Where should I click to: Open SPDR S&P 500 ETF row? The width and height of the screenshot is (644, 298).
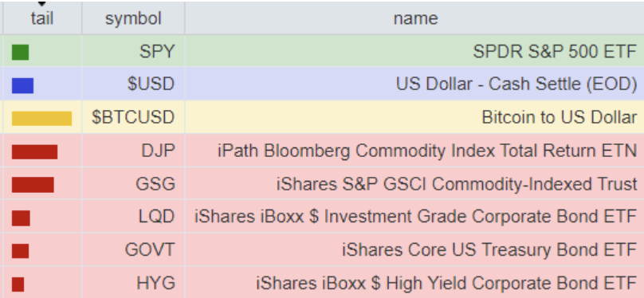(x=322, y=51)
